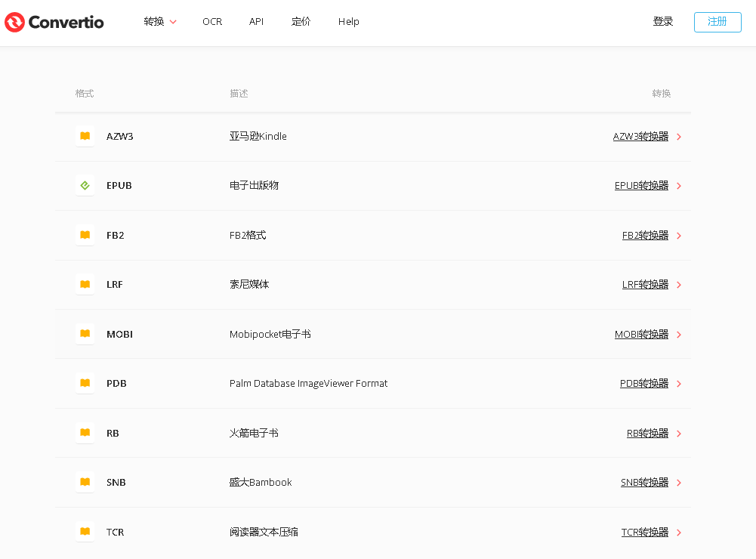Click the Convertio logo icon

(15, 22)
